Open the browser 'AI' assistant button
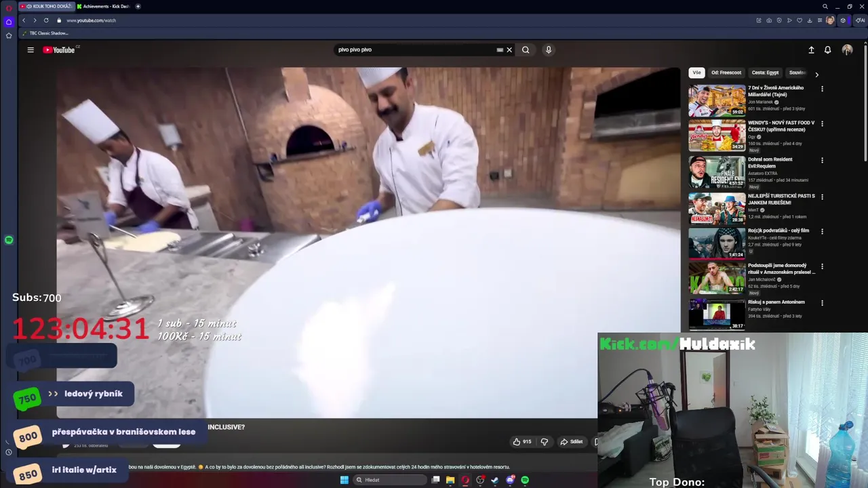868x488 pixels. (x=860, y=20)
